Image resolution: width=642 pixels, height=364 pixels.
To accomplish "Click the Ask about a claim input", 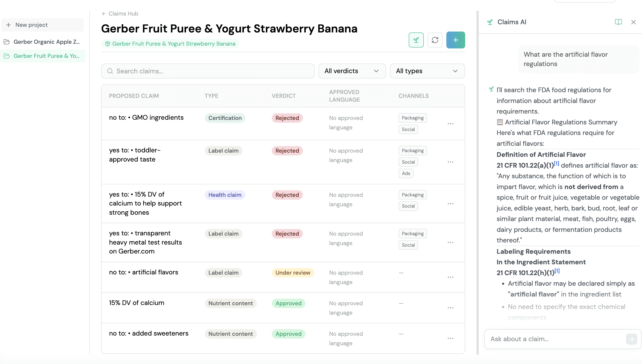I will [555, 339].
